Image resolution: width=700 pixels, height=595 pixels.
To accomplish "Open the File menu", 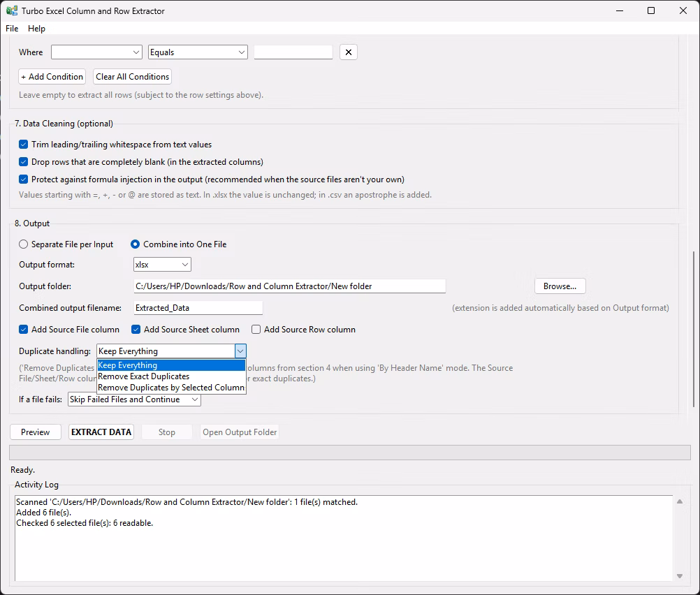I will click(12, 29).
